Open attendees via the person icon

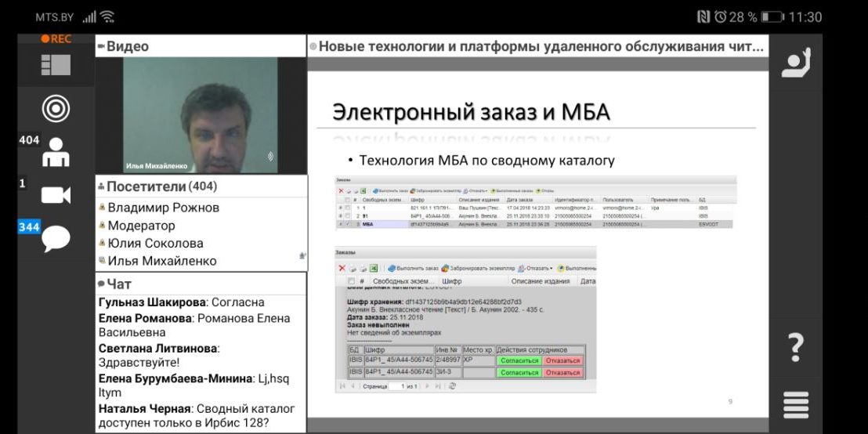click(56, 152)
